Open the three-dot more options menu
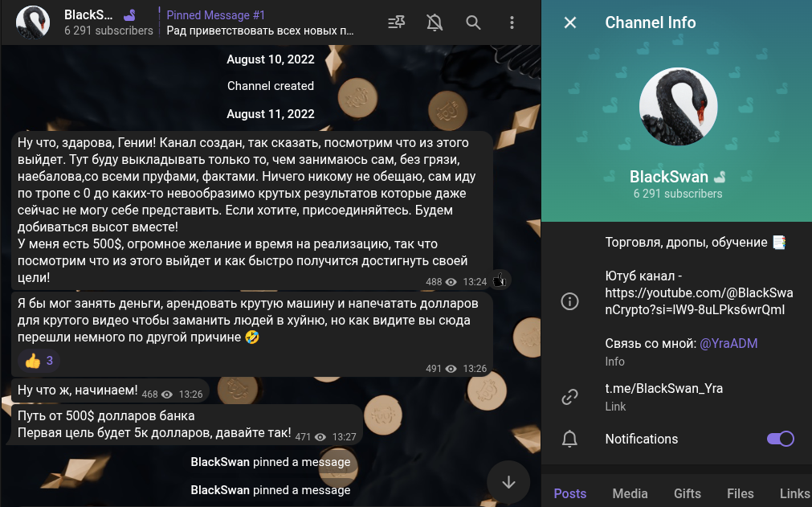 (512, 22)
